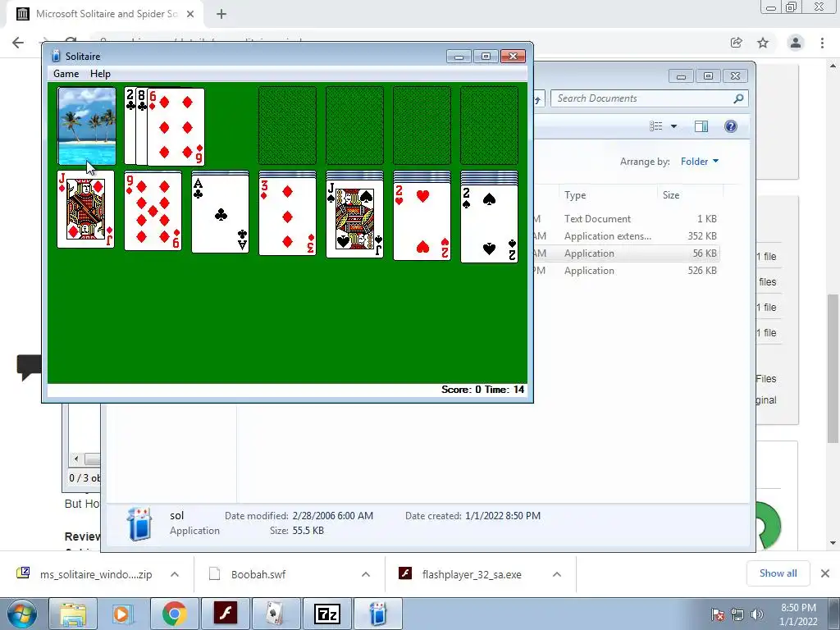840x630 pixels.
Task: Click the browser page vertical scrollbar
Action: (833, 368)
